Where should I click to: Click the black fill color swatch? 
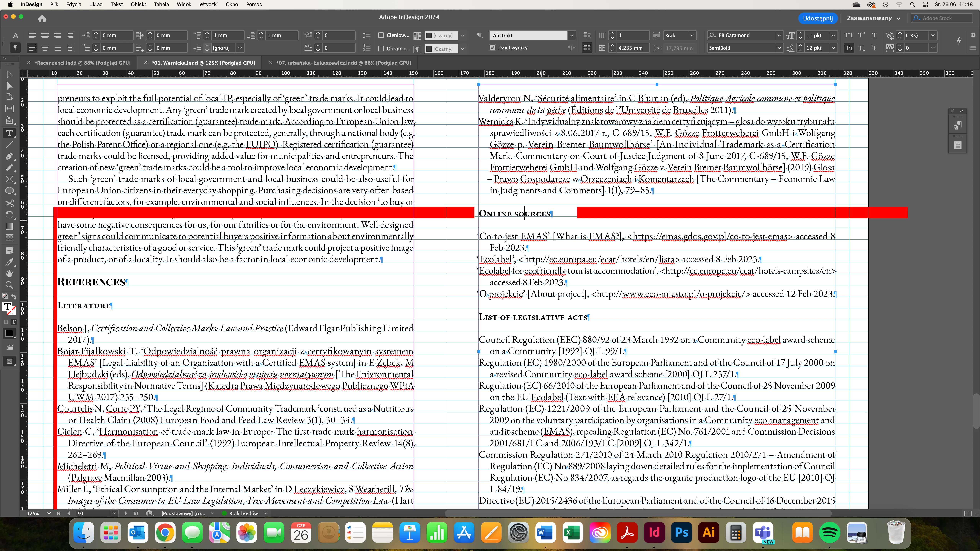point(9,333)
